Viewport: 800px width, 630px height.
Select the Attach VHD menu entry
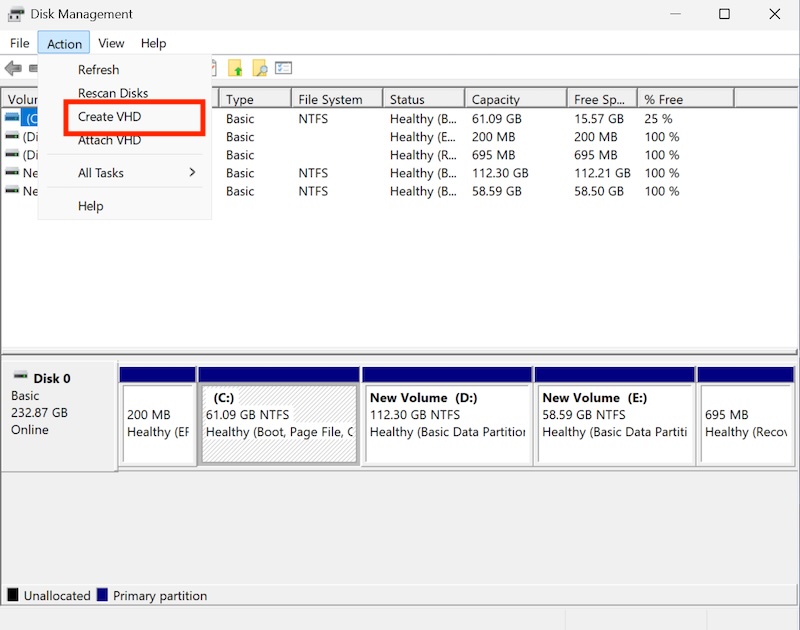point(109,139)
